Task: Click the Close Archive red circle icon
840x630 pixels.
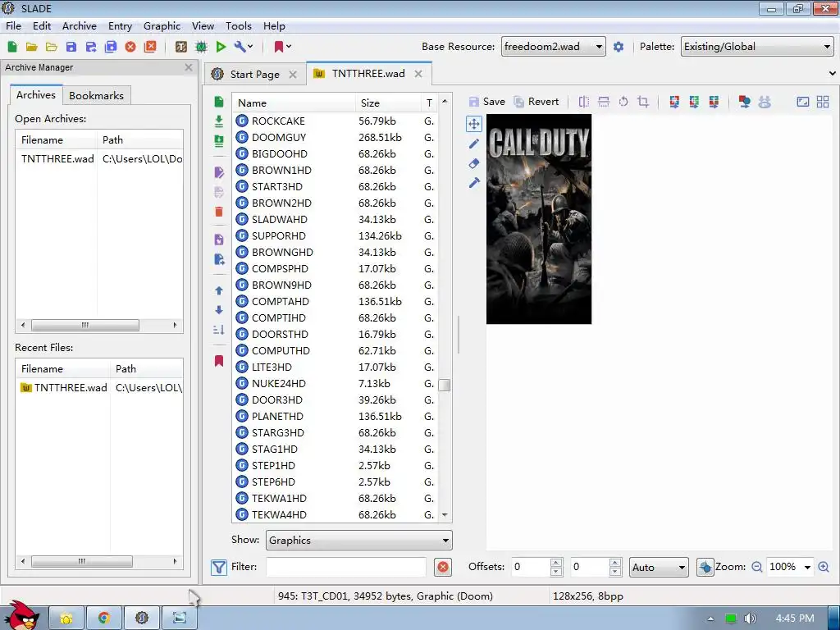Action: tap(130, 47)
